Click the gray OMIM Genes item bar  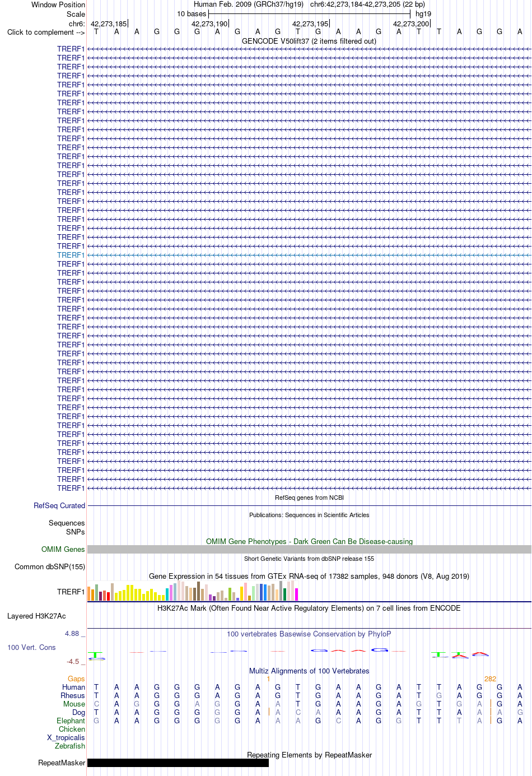click(x=309, y=550)
